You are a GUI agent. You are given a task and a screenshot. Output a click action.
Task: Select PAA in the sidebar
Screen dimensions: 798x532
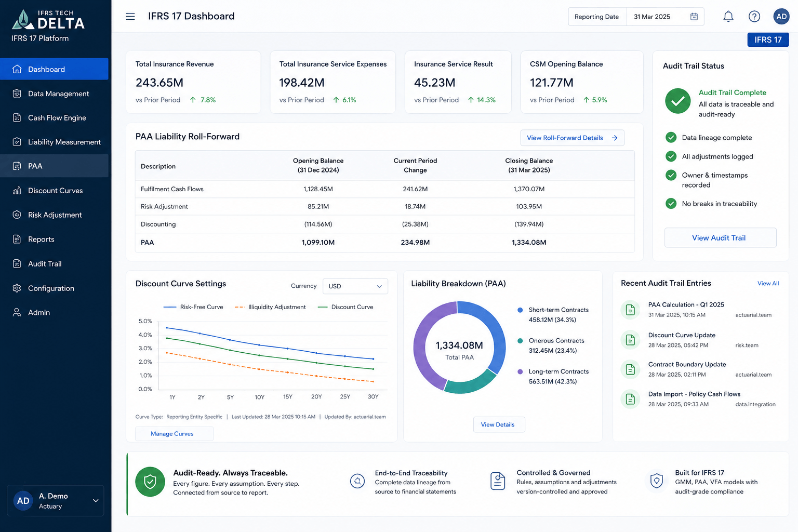pyautogui.click(x=54, y=166)
